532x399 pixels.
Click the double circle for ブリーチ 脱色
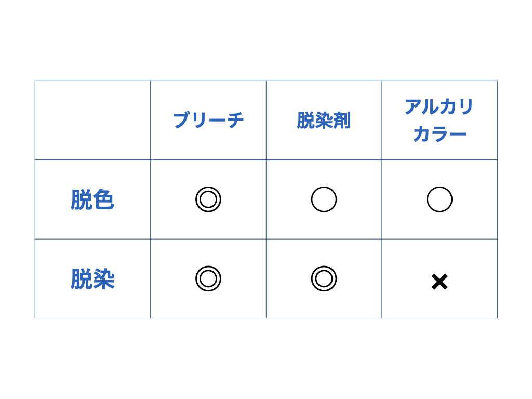point(208,199)
